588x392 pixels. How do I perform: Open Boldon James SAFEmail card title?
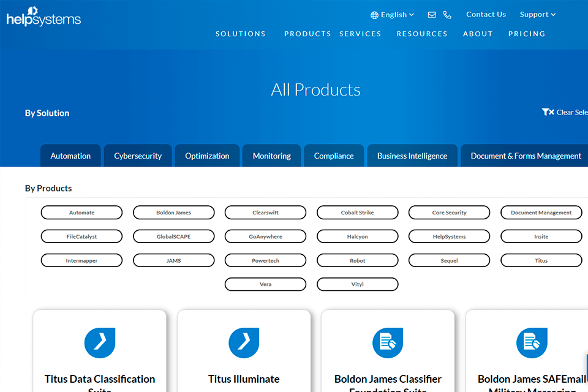[532, 383]
